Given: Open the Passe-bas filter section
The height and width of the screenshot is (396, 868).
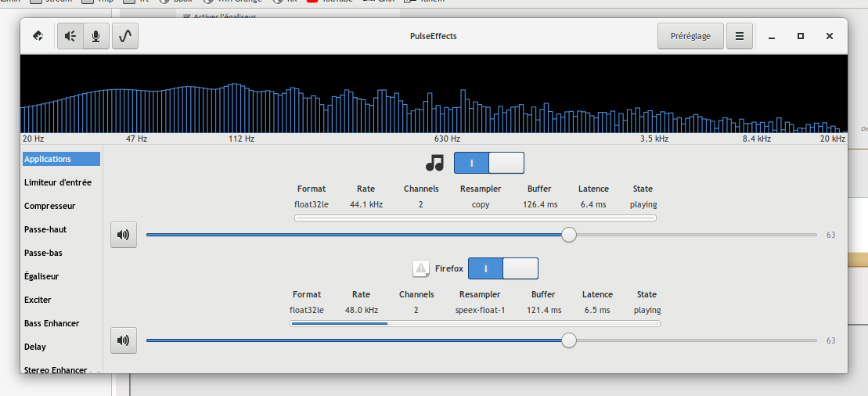Looking at the screenshot, I should pyautogui.click(x=62, y=253).
